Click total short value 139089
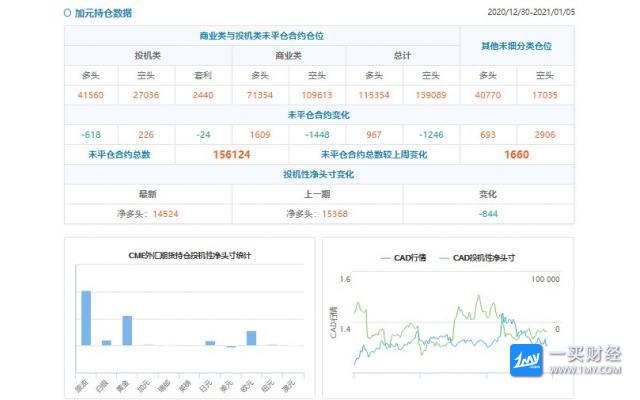Screen dimensions: 640x400 coord(431,95)
